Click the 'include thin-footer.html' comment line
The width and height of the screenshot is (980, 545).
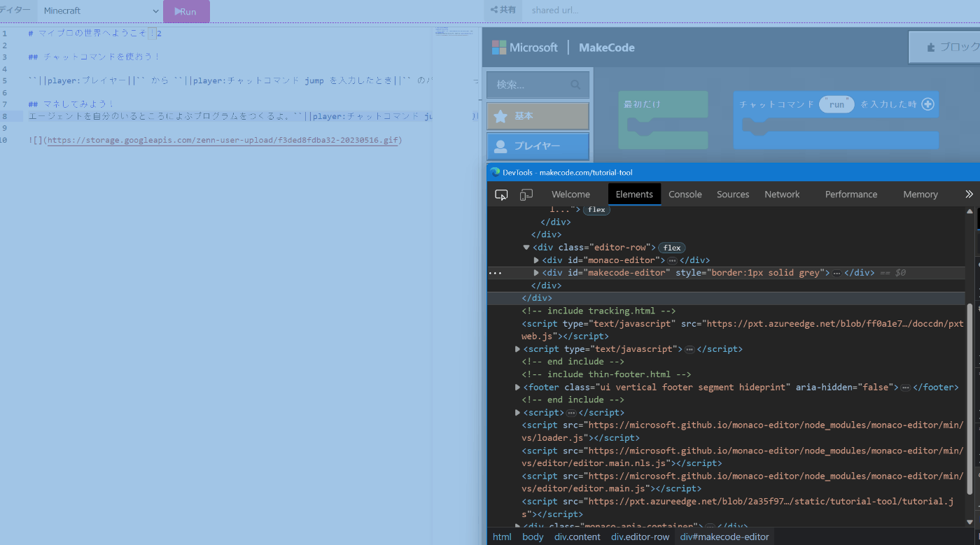[606, 374]
